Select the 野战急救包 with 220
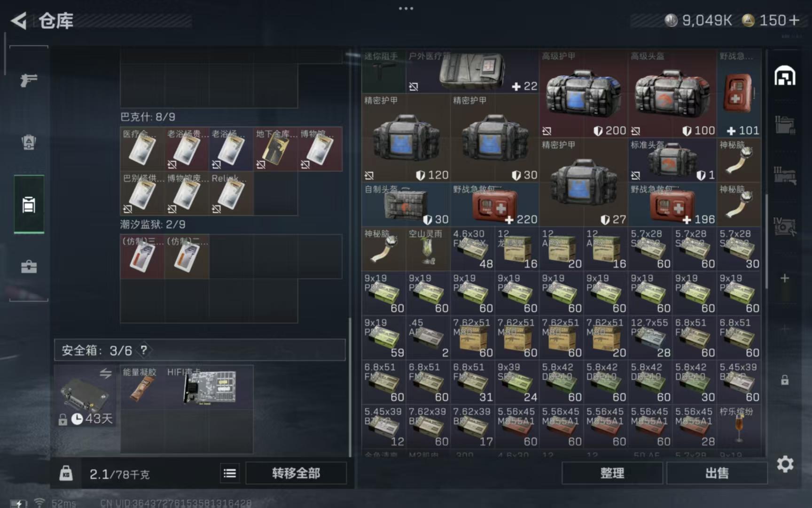The width and height of the screenshot is (812, 508). click(495, 204)
